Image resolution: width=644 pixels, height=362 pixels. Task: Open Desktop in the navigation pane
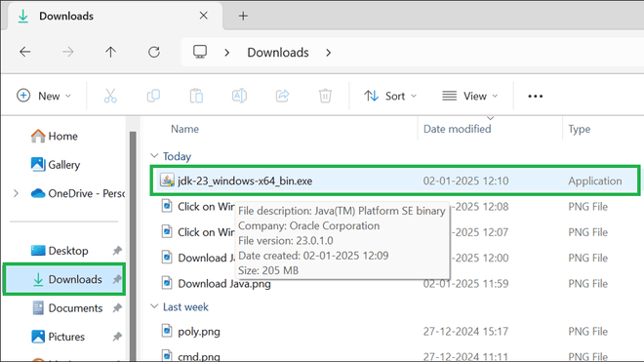click(x=60, y=251)
